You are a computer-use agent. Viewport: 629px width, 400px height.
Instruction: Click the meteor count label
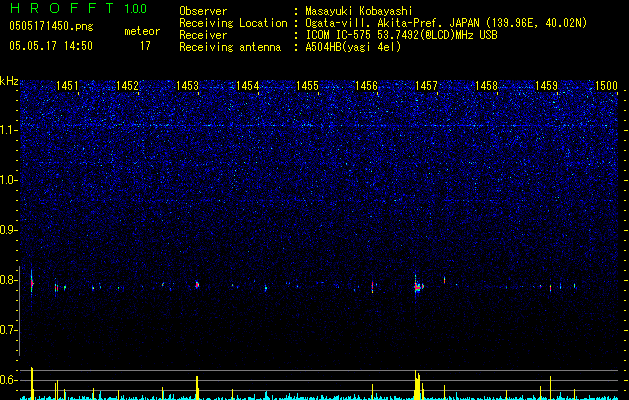click(142, 31)
